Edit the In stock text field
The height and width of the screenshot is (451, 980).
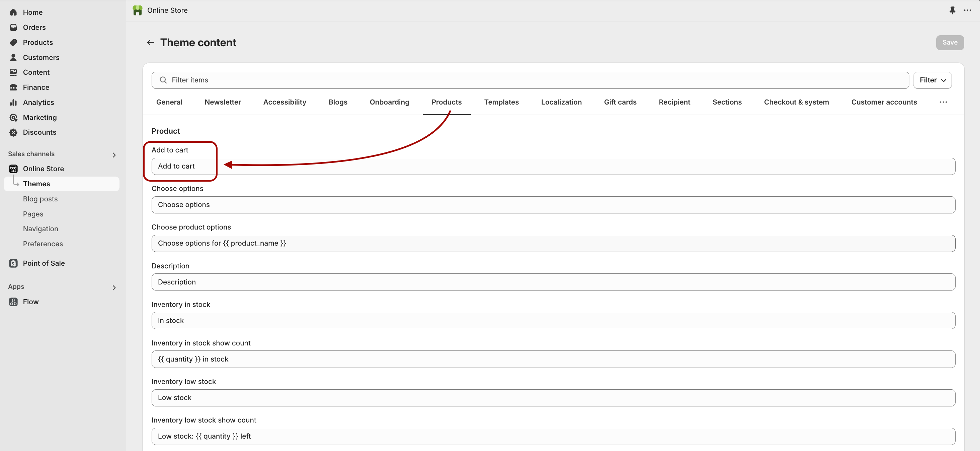tap(553, 320)
